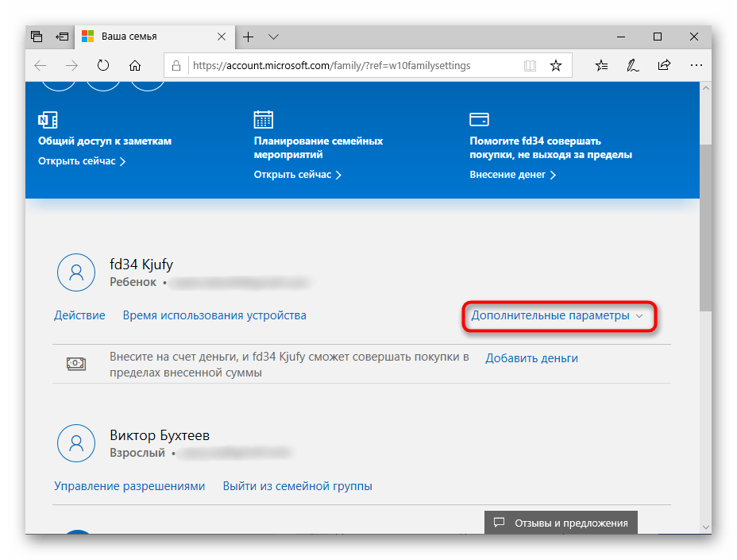Add this page to favorites via star icon
Screen dimensions: 737x560
click(x=555, y=65)
